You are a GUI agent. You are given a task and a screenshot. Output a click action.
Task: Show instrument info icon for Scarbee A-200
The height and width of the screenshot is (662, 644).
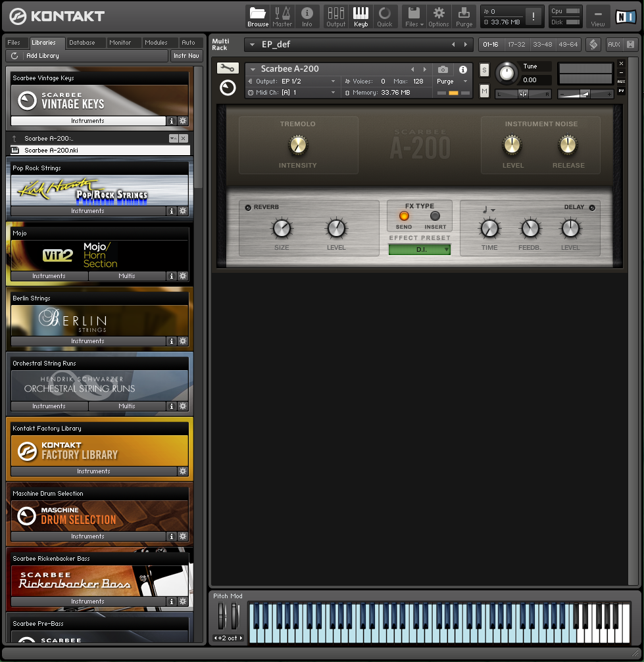(x=463, y=69)
